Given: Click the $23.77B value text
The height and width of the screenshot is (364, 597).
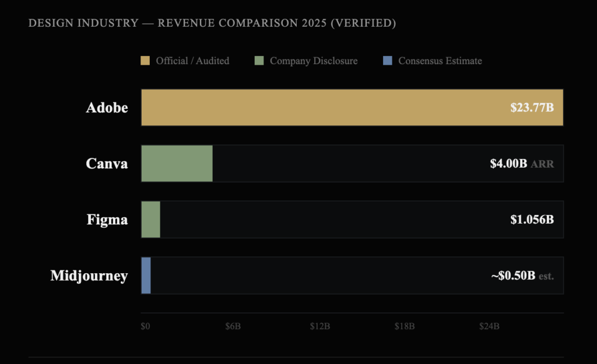Looking at the screenshot, I should pyautogui.click(x=532, y=108).
